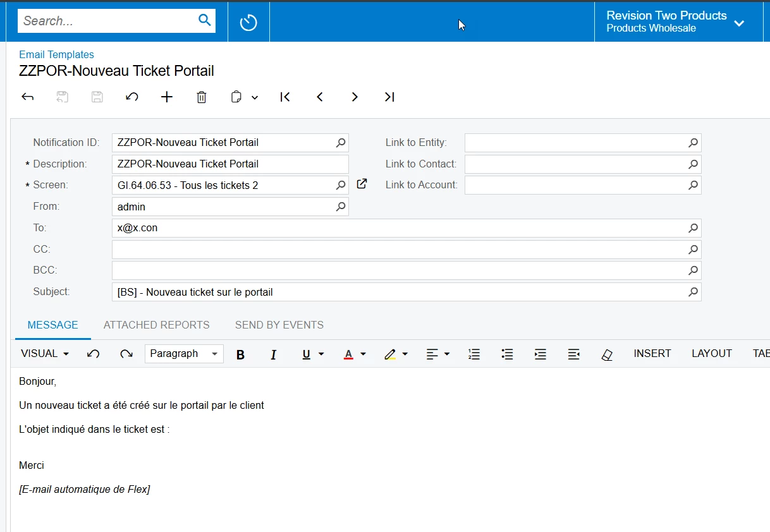Click the Save disk icon
This screenshot has width=770, height=532.
point(97,97)
